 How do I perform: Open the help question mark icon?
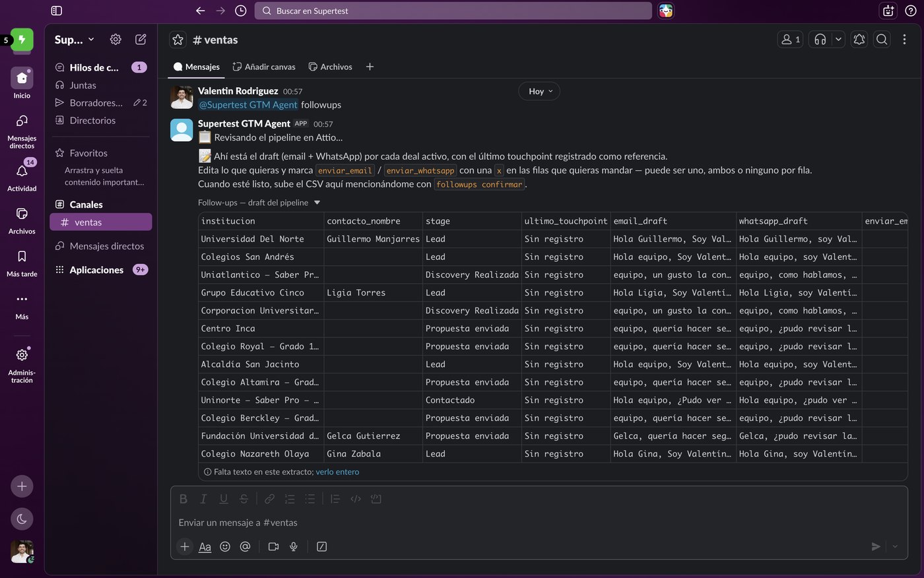click(x=910, y=11)
